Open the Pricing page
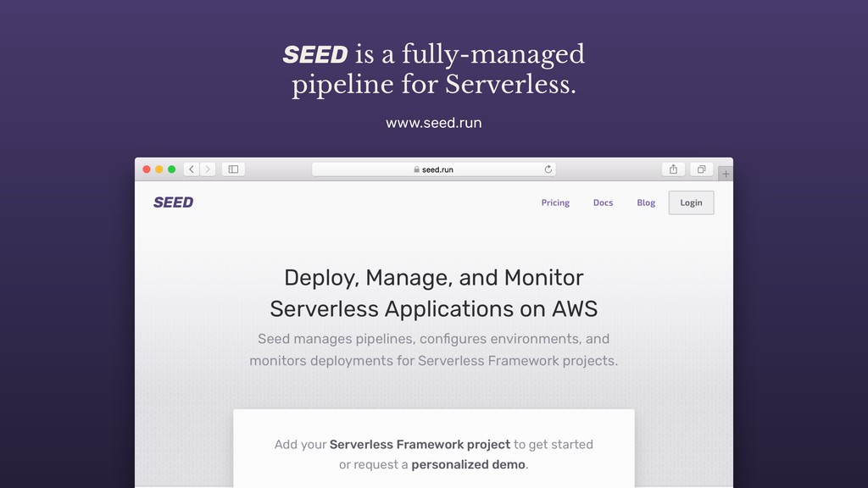The height and width of the screenshot is (488, 868). pos(555,202)
